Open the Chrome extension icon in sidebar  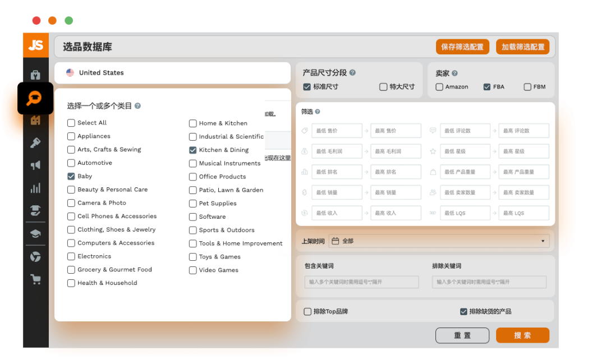tap(35, 256)
